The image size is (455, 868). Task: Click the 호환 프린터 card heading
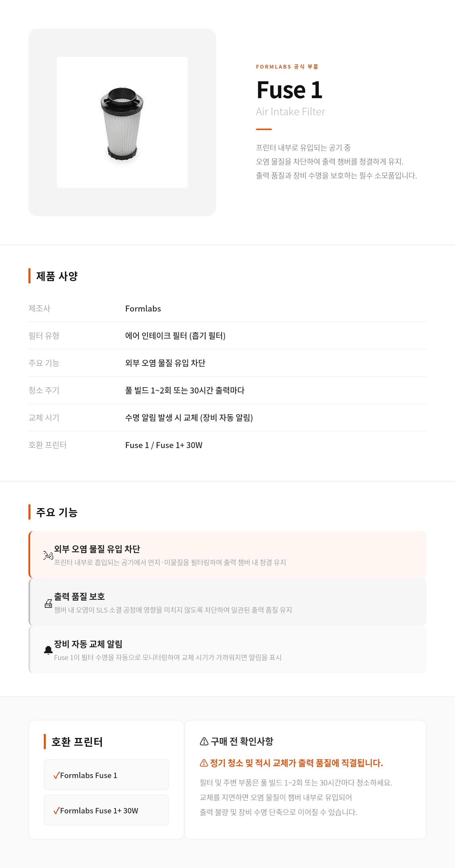point(77,742)
